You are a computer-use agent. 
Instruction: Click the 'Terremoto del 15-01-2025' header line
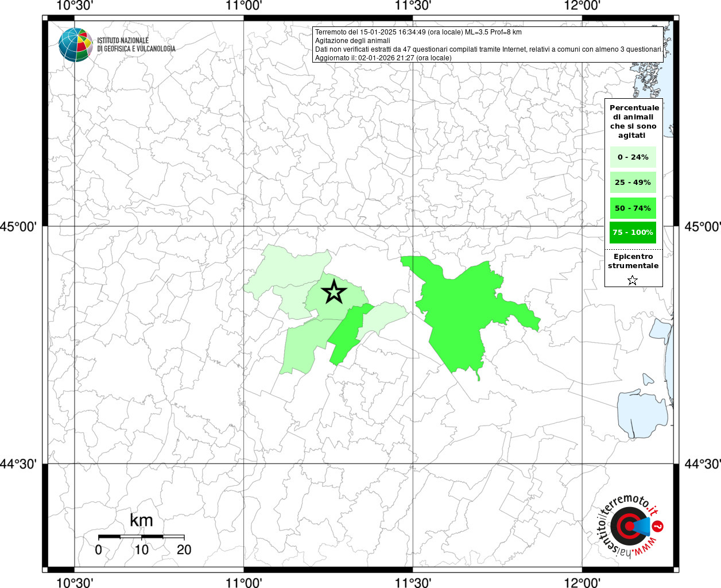418,32
